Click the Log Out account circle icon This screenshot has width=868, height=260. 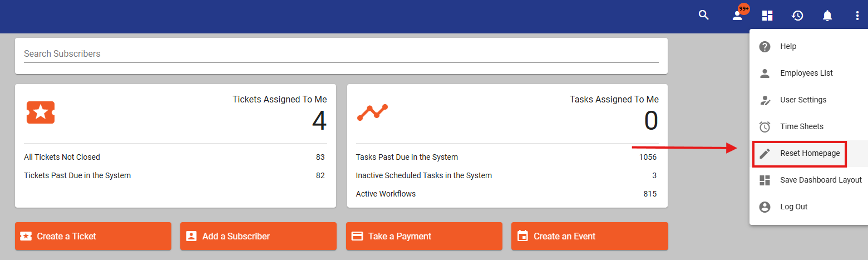coord(765,207)
